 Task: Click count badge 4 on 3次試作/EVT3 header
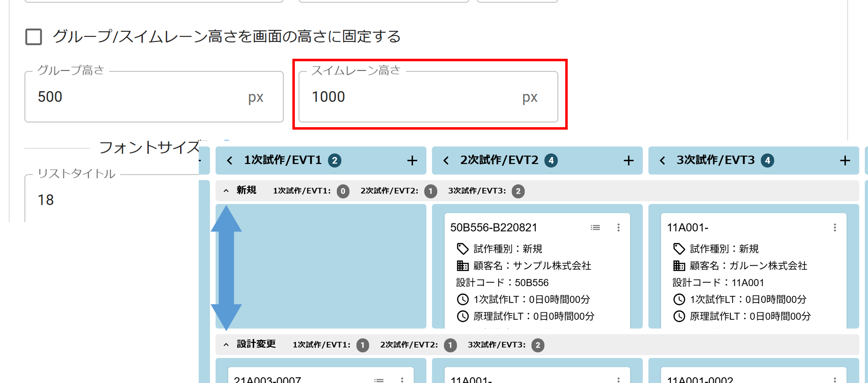767,161
